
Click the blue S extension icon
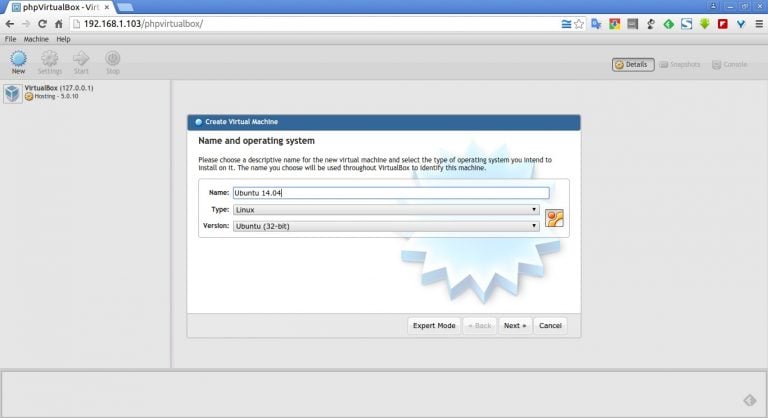pos(686,24)
